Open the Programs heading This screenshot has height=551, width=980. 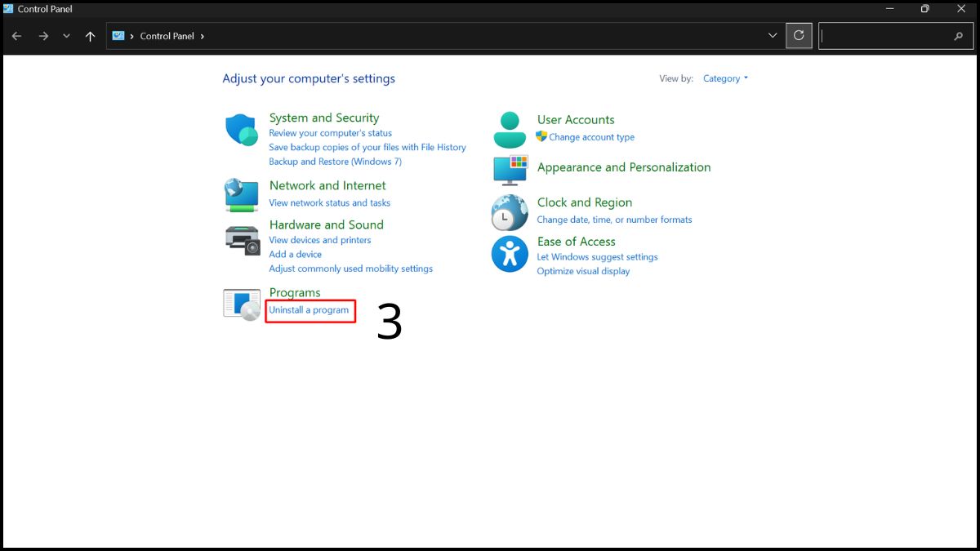pyautogui.click(x=295, y=292)
